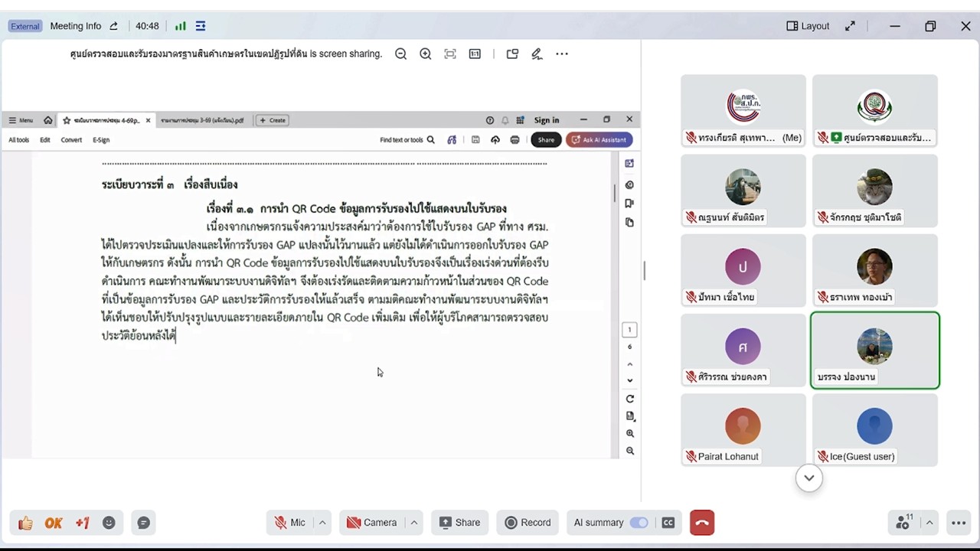This screenshot has width=980, height=551.
Task: Toggle the AI summary switch off
Action: click(639, 522)
